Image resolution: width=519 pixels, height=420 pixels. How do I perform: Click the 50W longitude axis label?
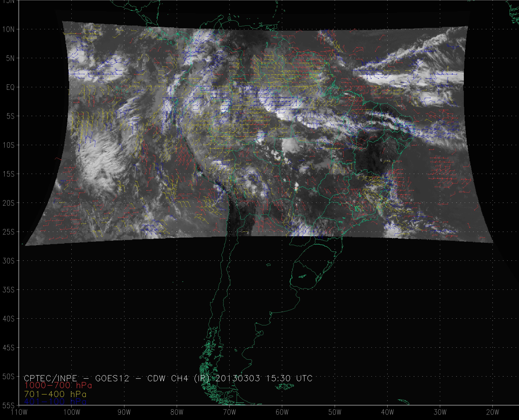pos(335,412)
